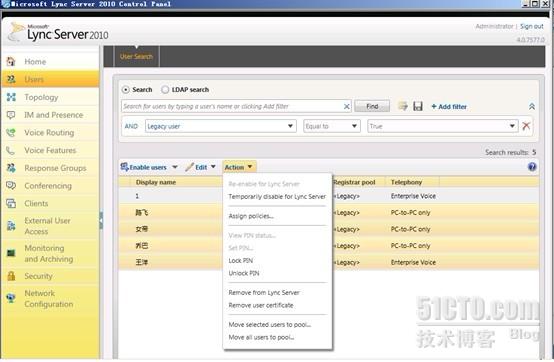
Task: Choose Unlock PIN menu entry
Action: click(244, 273)
